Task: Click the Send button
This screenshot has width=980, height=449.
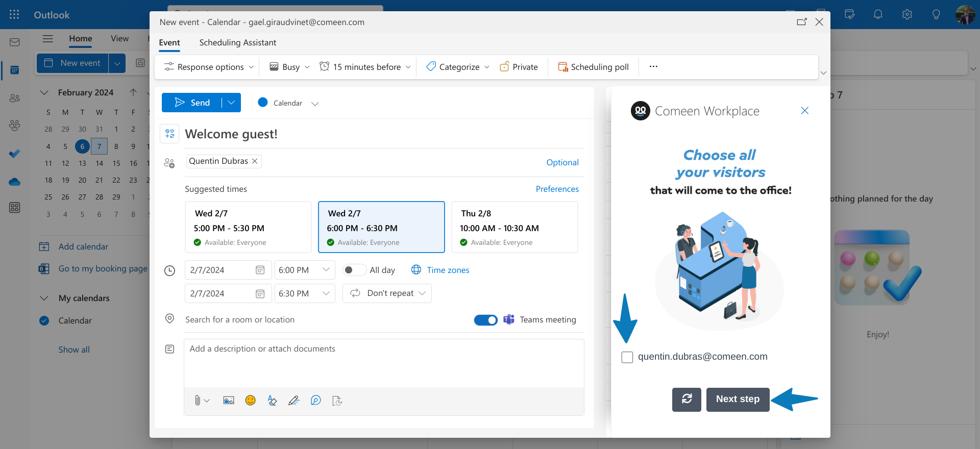Action: [x=192, y=103]
